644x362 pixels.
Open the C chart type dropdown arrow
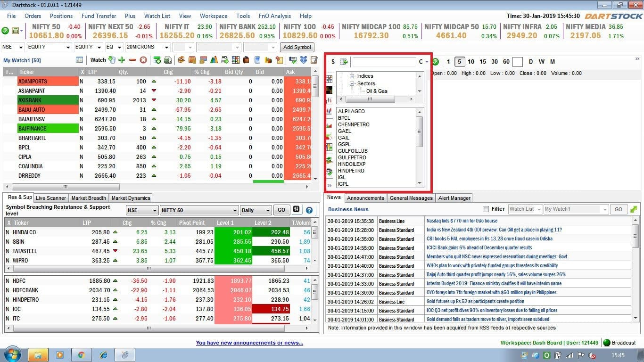coord(427,62)
